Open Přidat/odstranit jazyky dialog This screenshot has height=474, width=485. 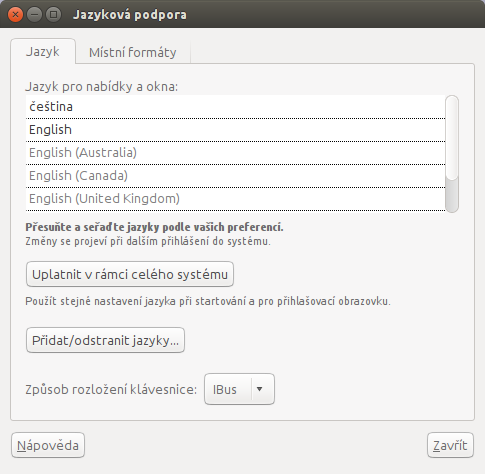(105, 340)
